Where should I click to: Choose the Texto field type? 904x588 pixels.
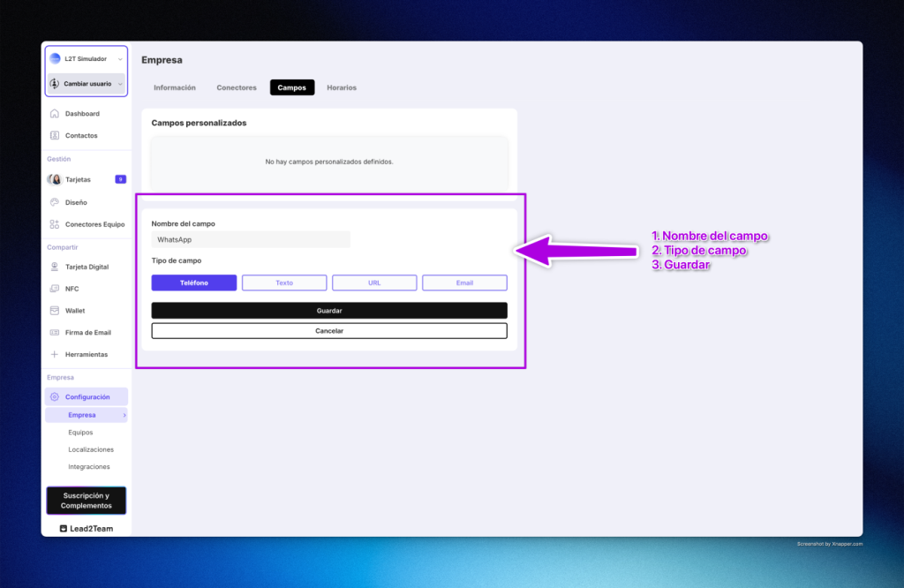pyautogui.click(x=284, y=283)
